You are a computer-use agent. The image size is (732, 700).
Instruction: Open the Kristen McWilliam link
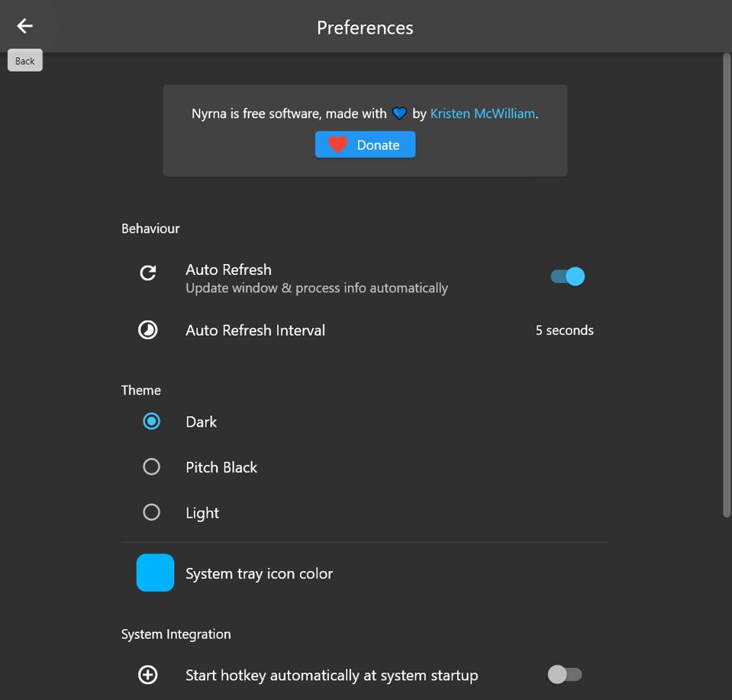482,114
